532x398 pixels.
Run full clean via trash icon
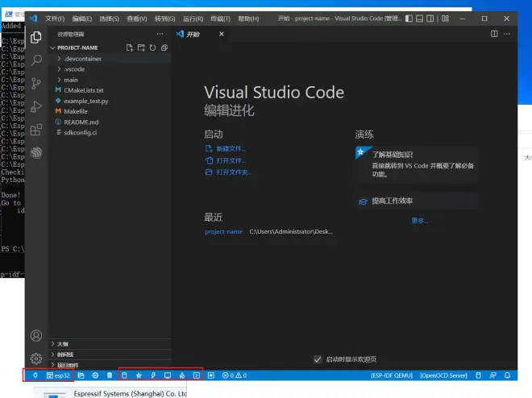(110, 375)
